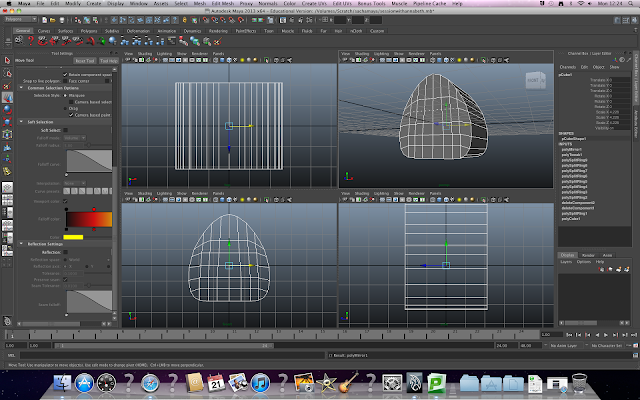
Task: Select the Drag selection style radio button
Action: pos(65,109)
